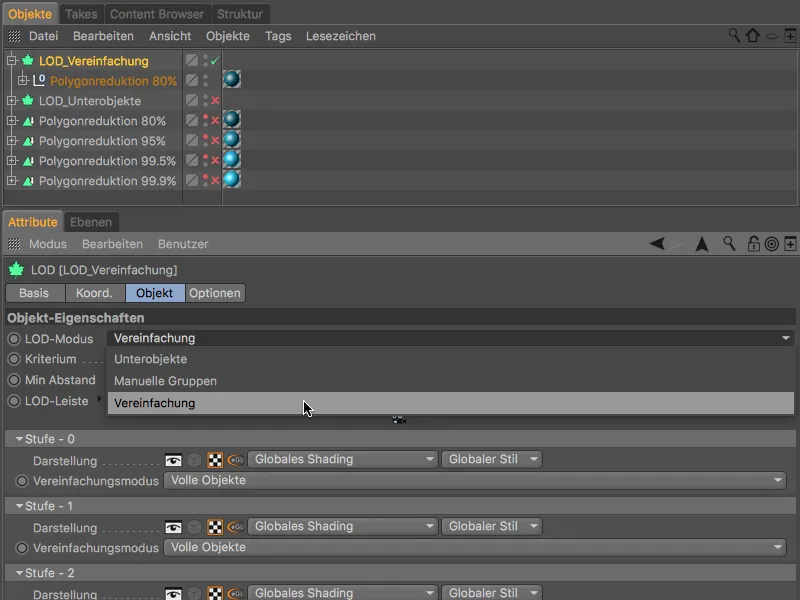Open the Basis attribute tab
The width and height of the screenshot is (800, 600).
(x=34, y=293)
